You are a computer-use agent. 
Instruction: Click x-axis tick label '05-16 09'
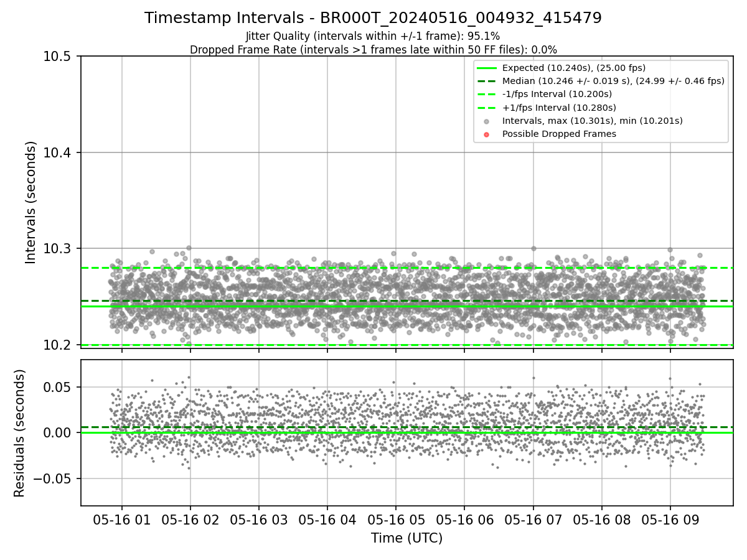click(x=670, y=520)
